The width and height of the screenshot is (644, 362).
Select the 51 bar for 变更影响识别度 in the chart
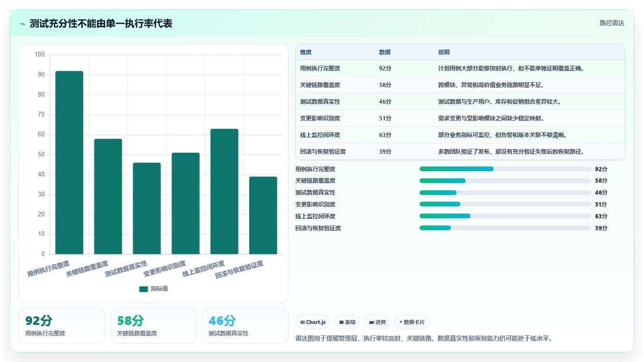tap(185, 203)
